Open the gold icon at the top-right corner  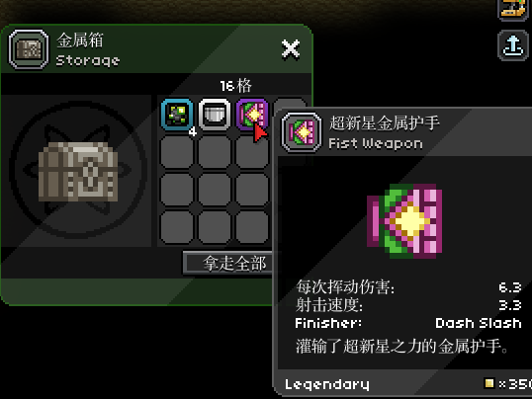[x=513, y=9]
